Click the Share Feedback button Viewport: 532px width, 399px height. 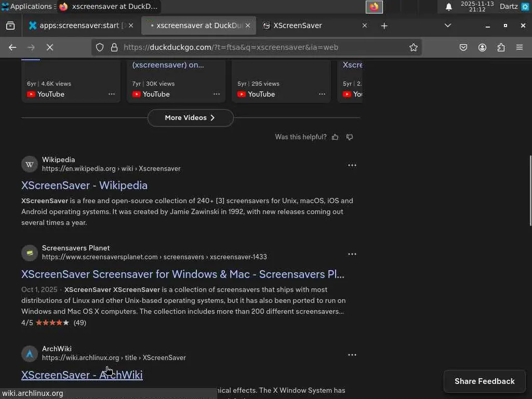pos(485,381)
